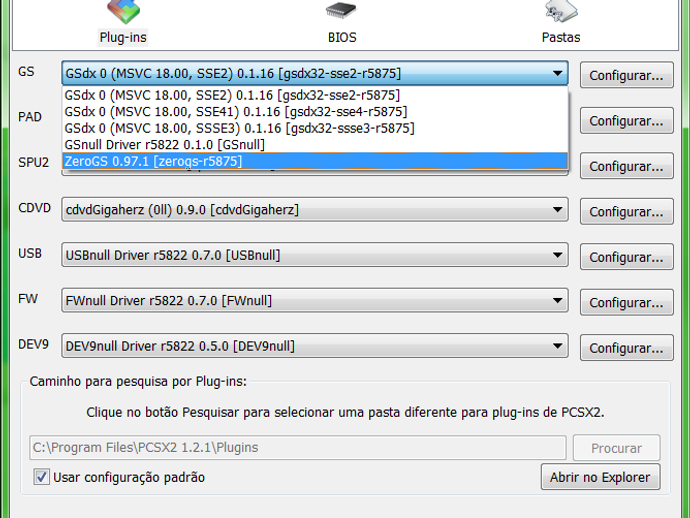Open the CDVD cdvdGigaherz dropdown
690x518 pixels.
click(315, 210)
